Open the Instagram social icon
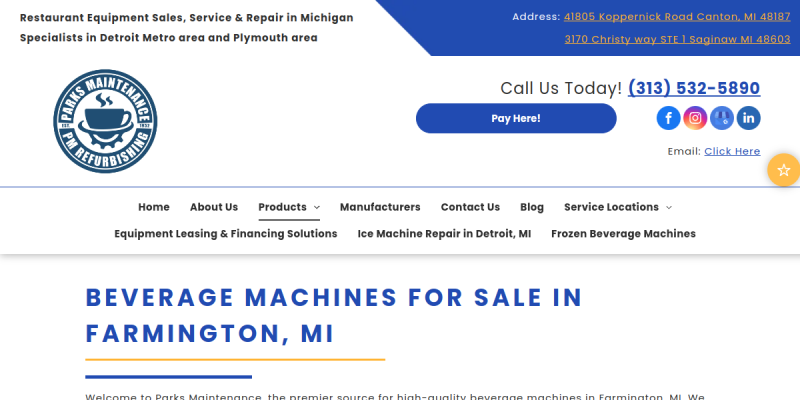800x400 pixels. click(x=695, y=118)
